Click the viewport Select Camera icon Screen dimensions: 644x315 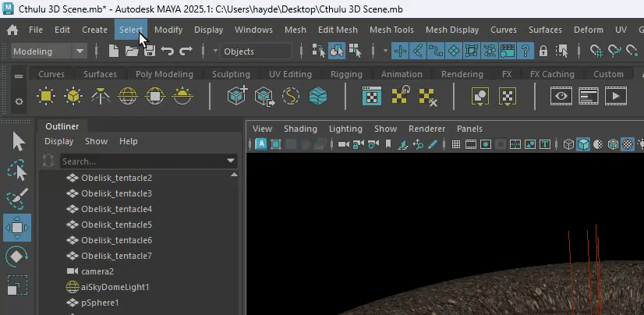pos(343,144)
